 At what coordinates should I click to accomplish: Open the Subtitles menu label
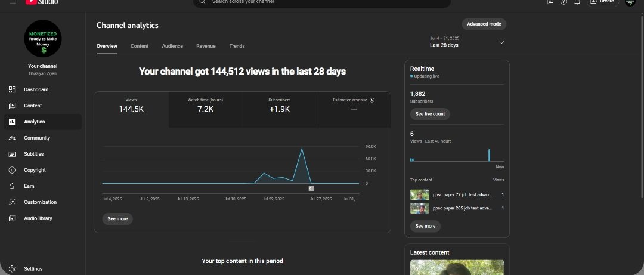tap(33, 154)
